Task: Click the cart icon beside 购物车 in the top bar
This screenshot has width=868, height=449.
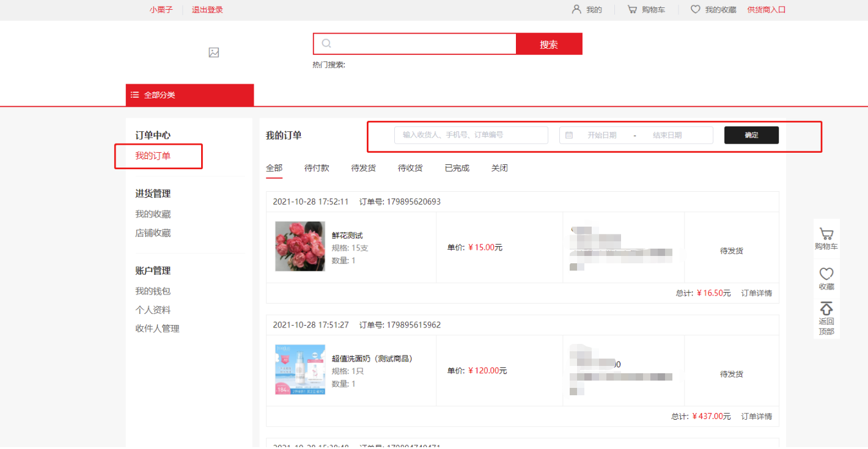Action: coord(632,10)
